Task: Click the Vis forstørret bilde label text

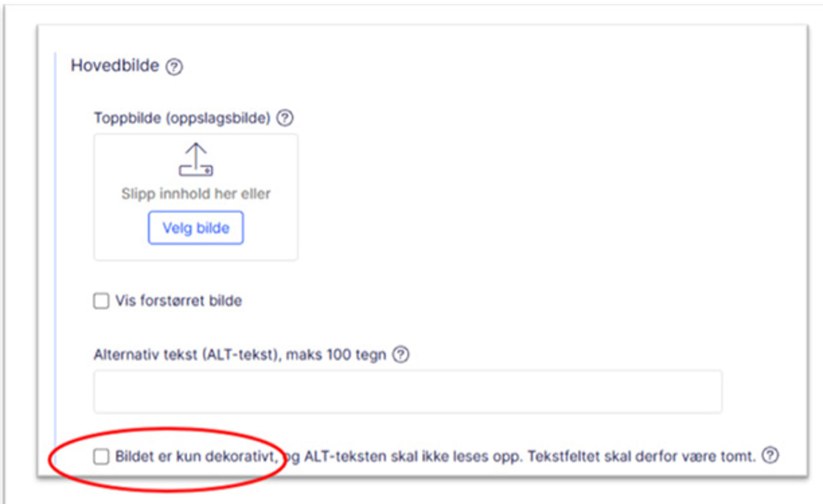Action: tap(178, 301)
